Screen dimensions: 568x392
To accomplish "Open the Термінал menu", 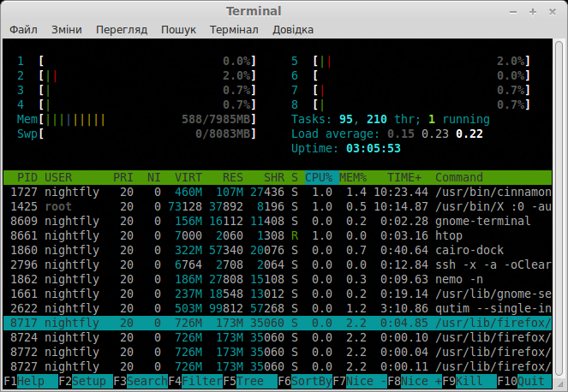I will (x=234, y=30).
